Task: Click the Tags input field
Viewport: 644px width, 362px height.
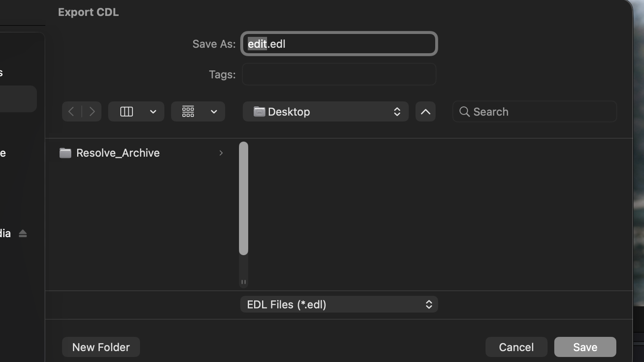Action: 339,75
